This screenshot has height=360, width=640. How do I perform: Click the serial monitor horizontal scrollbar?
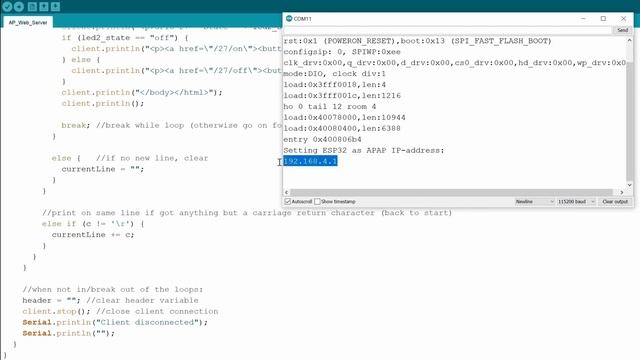(451, 192)
